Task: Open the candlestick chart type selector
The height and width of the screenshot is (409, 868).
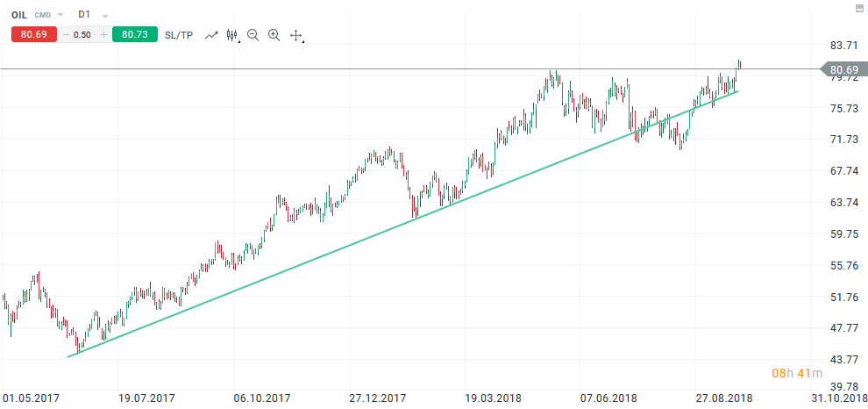Action: point(232,35)
